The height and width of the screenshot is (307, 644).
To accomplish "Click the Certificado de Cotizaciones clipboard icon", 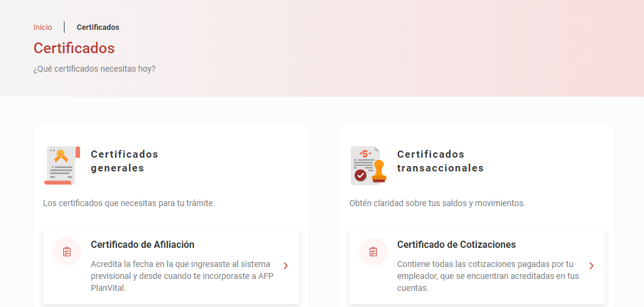I will pos(373,251).
